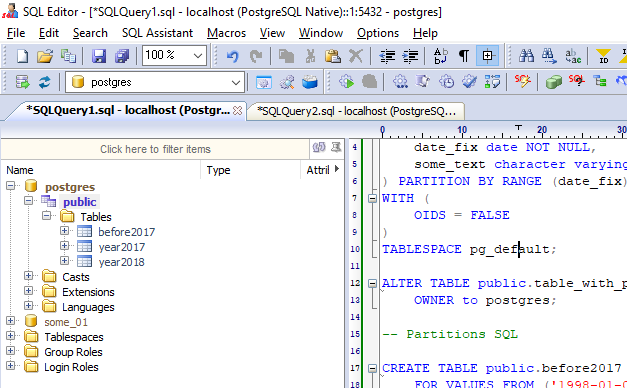This screenshot has height=388, width=627.
Task: Execute query with the green play gear
Action: (346, 82)
